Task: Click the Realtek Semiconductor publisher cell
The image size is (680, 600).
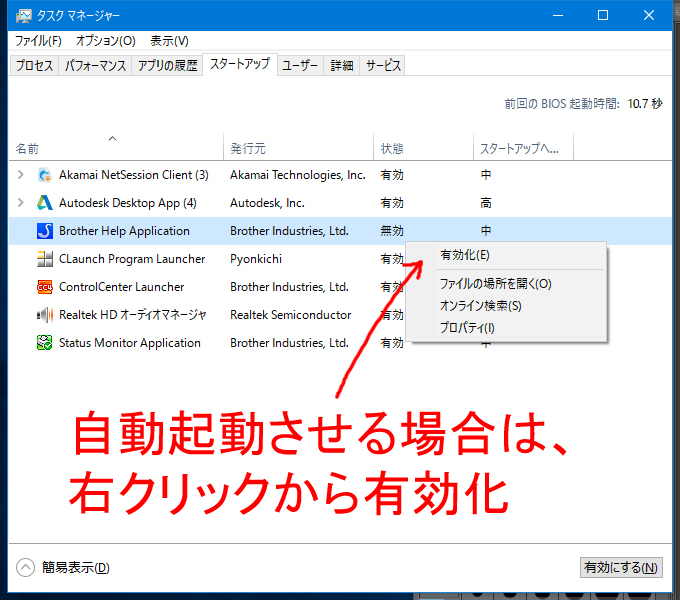Action: pyautogui.click(x=291, y=315)
